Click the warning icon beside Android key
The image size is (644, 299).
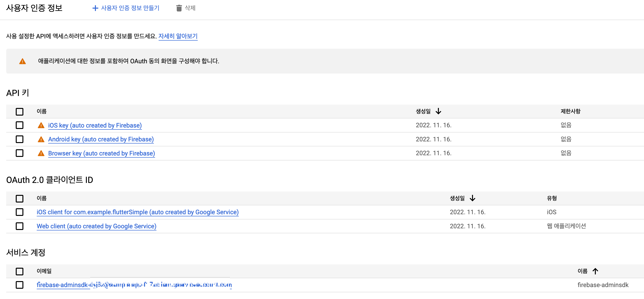click(41, 139)
